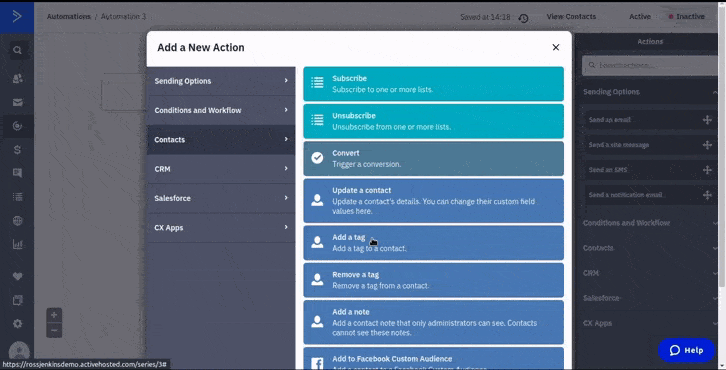Open Automations icon in left sidebar
This screenshot has height=370, width=726.
click(x=18, y=126)
